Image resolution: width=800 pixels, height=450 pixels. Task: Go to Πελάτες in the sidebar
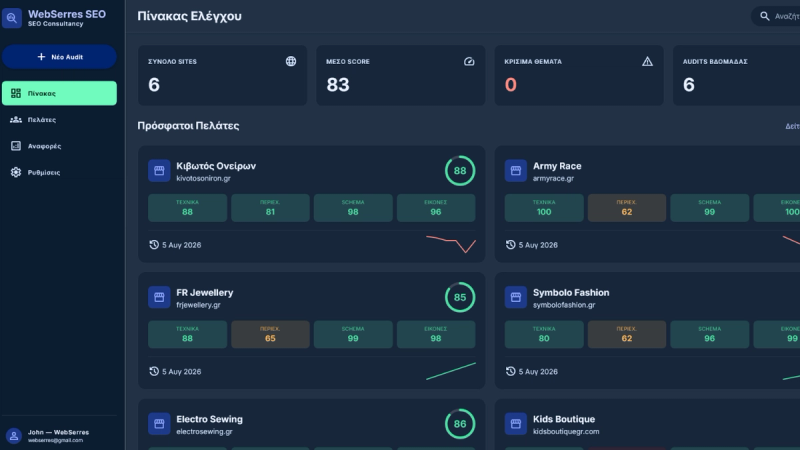[59, 119]
